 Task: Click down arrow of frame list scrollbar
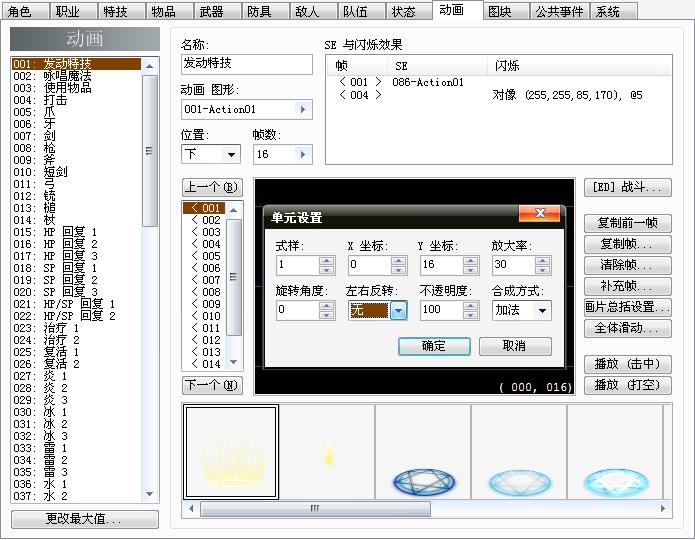pos(234,363)
